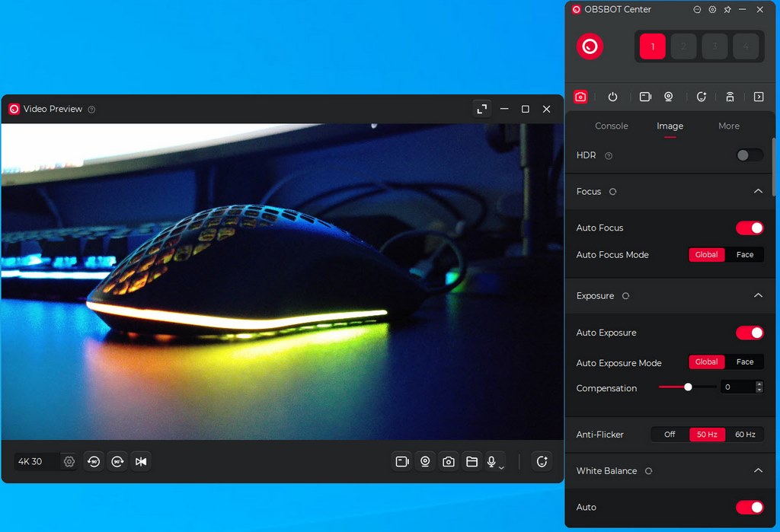The width and height of the screenshot is (780, 532).
Task: Rotate the preview 90 degrees clockwise
Action: (117, 462)
